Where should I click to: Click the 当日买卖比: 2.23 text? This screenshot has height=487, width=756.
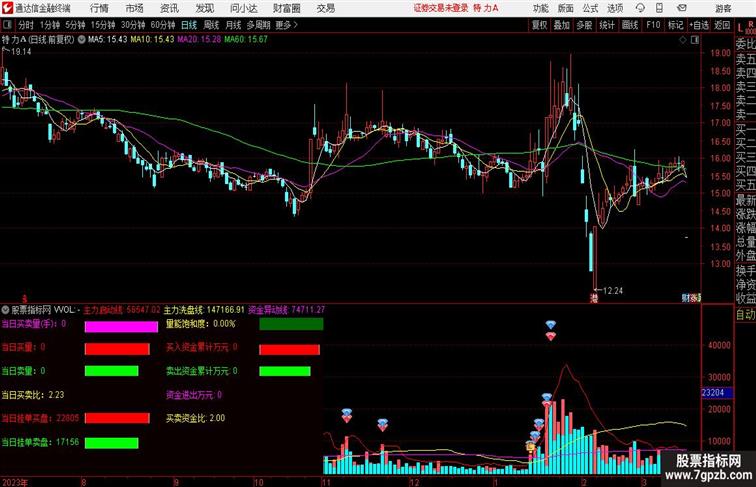[33, 394]
